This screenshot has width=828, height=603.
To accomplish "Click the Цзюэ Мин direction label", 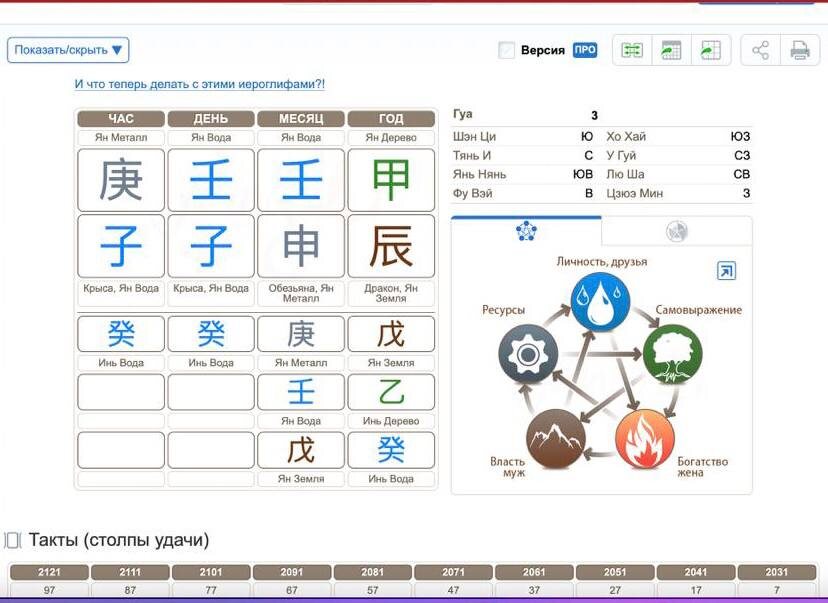I will tap(634, 194).
